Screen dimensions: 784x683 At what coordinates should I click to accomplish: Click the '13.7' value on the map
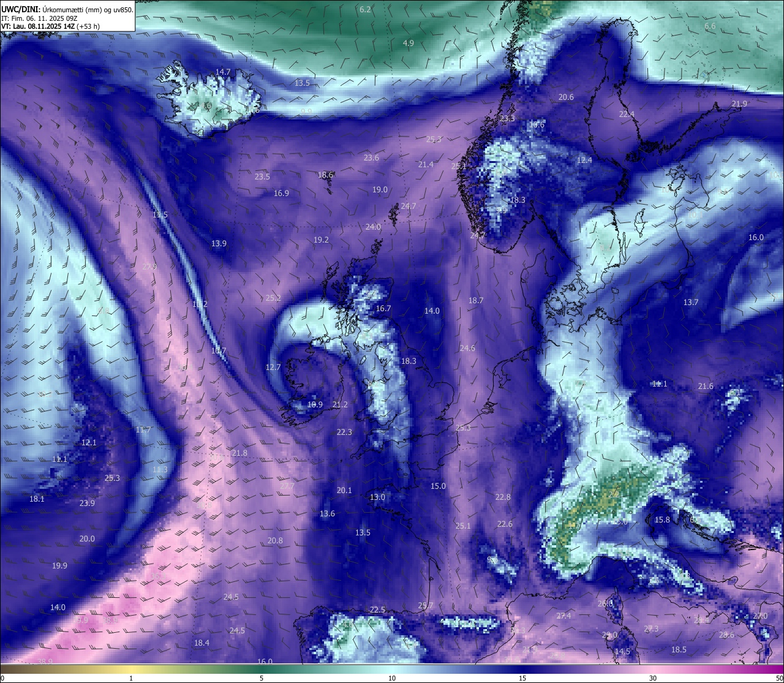(691, 302)
